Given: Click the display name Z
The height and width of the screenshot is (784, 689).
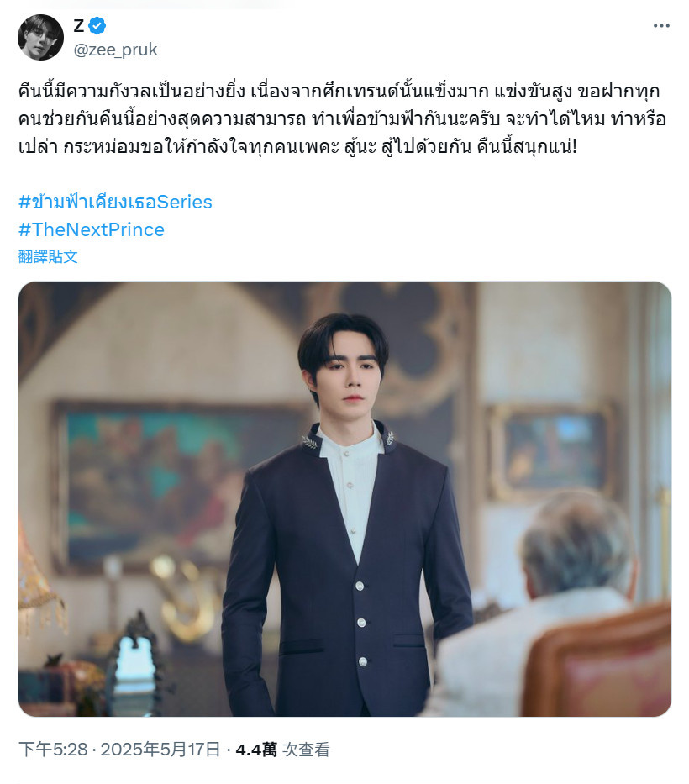Looking at the screenshot, I should (x=79, y=25).
